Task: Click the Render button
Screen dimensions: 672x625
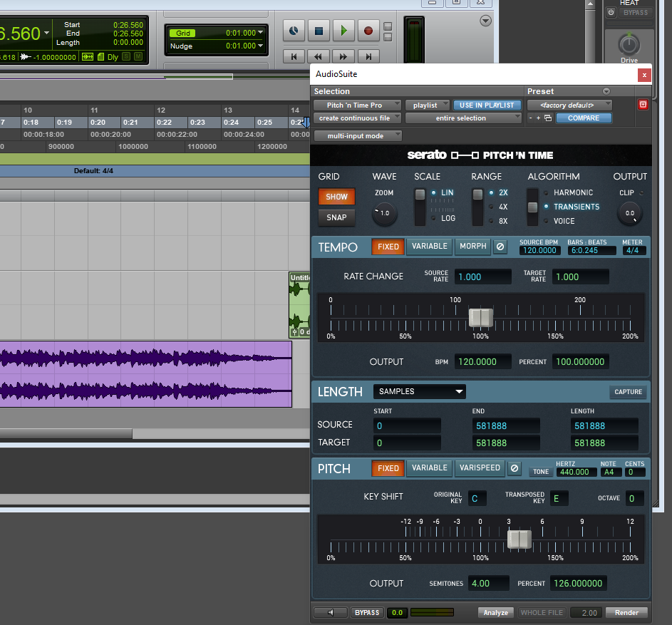Action: pos(626,613)
